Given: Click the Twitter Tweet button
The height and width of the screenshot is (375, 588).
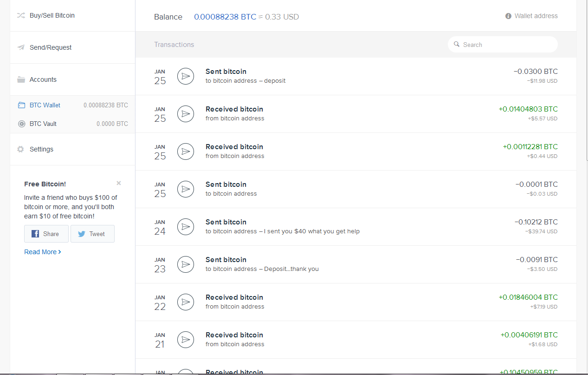Looking at the screenshot, I should tap(92, 234).
